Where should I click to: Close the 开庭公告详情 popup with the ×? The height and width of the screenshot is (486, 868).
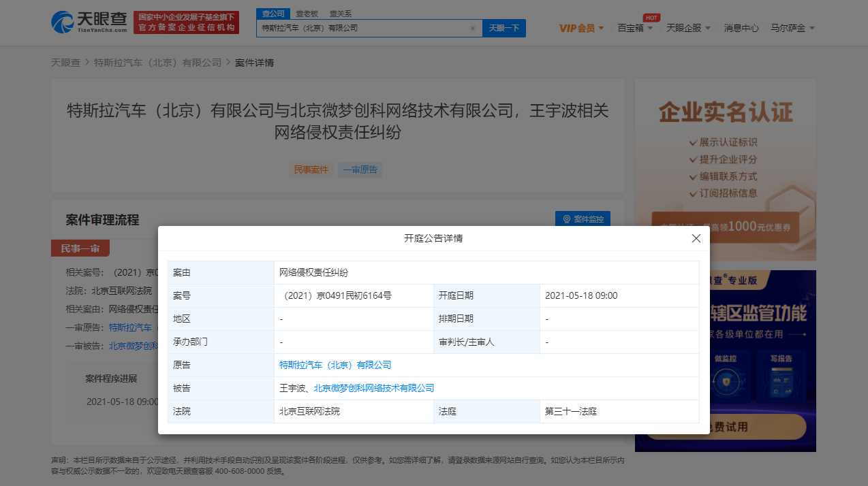696,238
